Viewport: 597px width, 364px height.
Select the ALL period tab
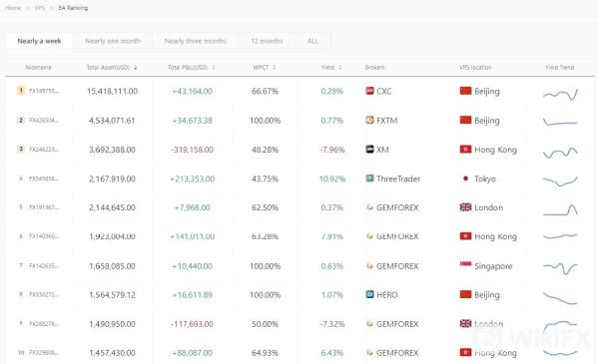click(x=312, y=41)
